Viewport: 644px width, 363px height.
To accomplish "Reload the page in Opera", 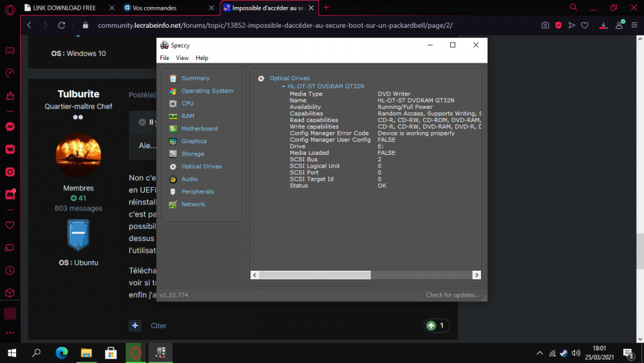I will (x=62, y=25).
